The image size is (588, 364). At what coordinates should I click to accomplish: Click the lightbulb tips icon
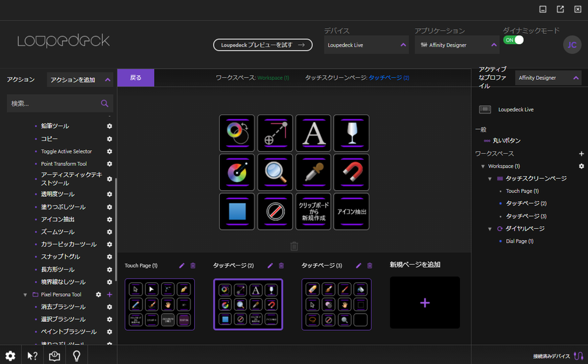coord(77,356)
